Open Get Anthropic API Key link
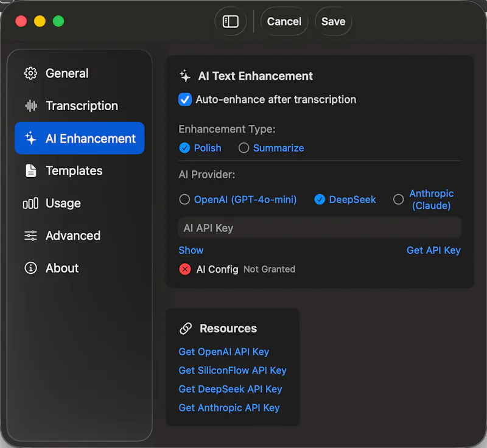Screen dimensions: 487x448 point(229,408)
